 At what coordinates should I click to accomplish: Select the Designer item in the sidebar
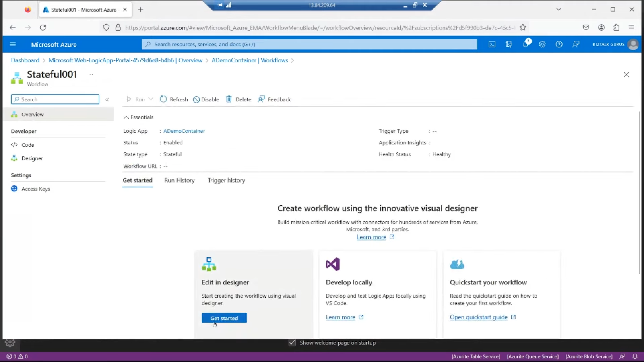coord(32,158)
